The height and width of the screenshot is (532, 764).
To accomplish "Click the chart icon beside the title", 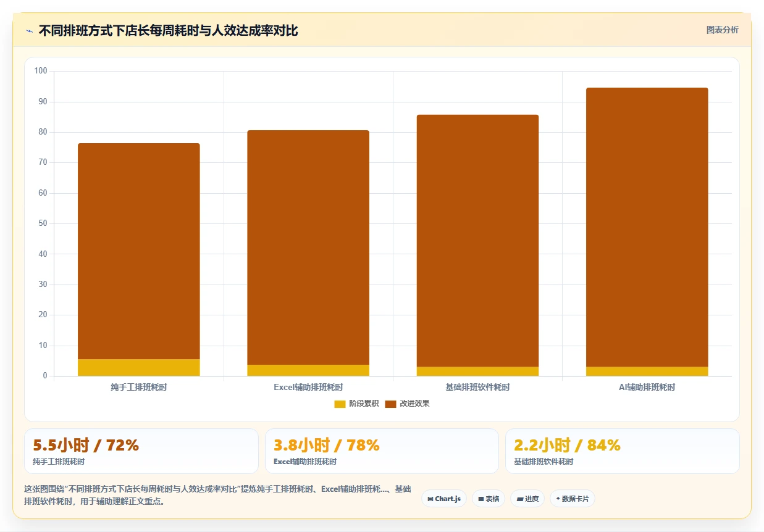I will (x=29, y=31).
